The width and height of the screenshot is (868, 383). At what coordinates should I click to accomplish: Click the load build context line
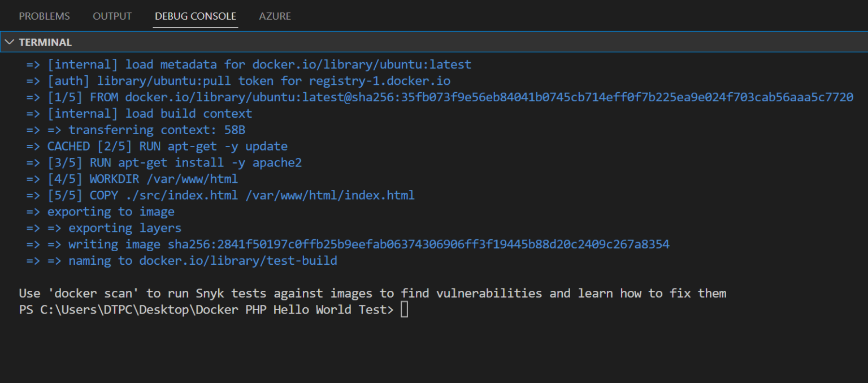(x=139, y=114)
